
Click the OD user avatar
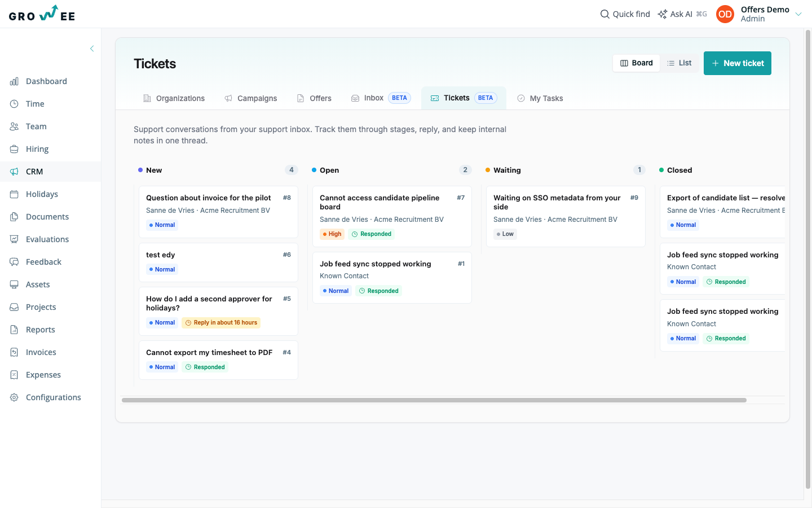(725, 14)
